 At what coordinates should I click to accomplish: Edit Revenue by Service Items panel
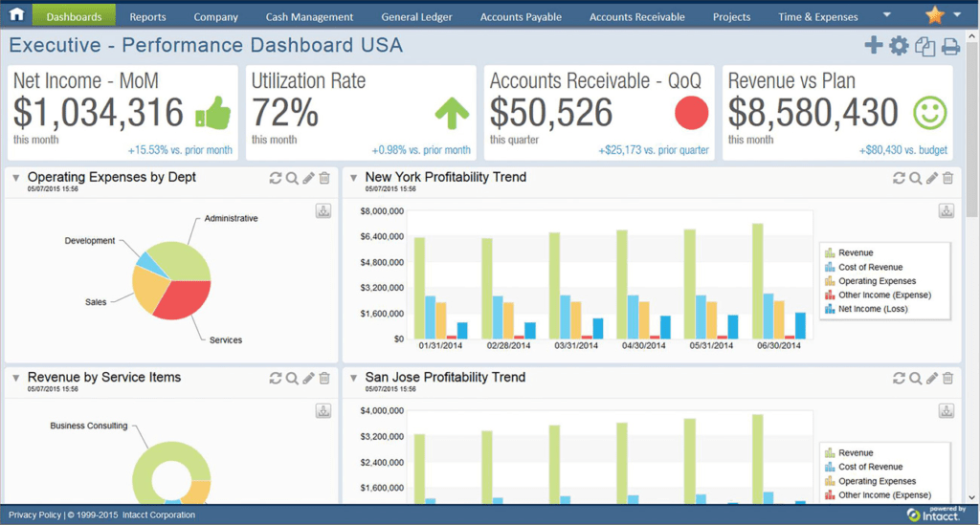tap(308, 379)
